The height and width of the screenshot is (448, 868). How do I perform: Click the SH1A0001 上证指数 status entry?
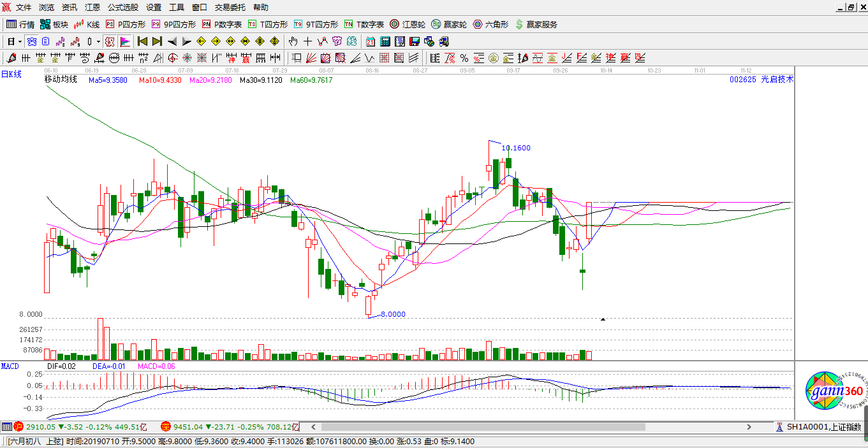(x=818, y=427)
